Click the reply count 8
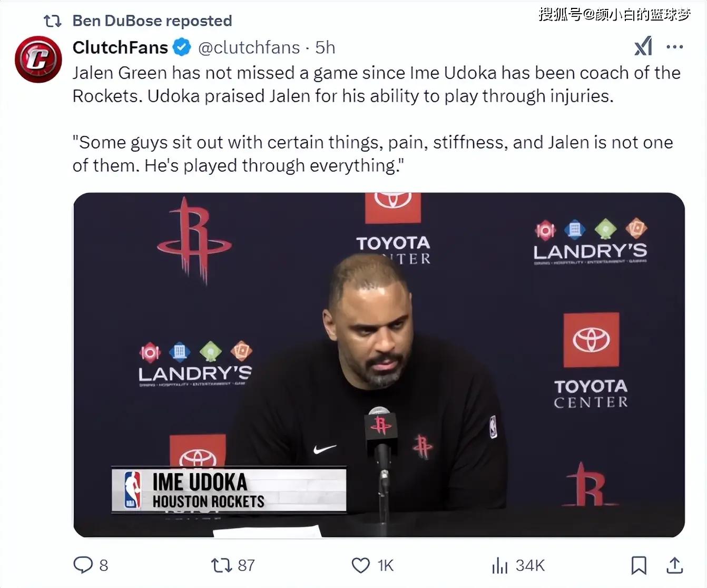Viewport: 707px width, 588px height. pos(104,565)
